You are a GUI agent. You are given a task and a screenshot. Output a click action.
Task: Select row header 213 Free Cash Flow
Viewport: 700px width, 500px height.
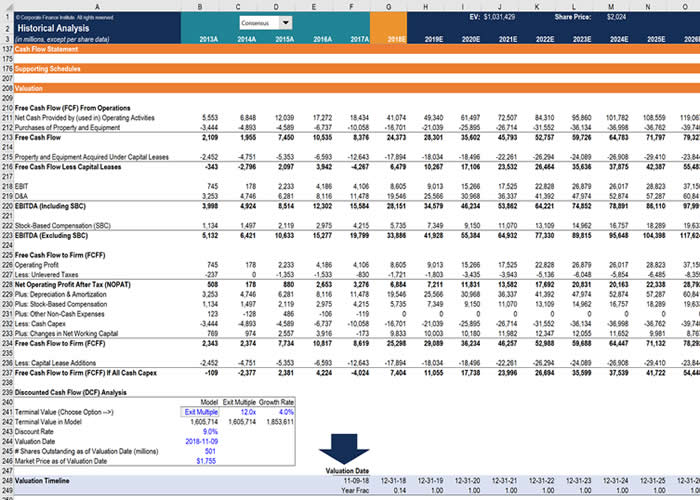(x=7, y=138)
